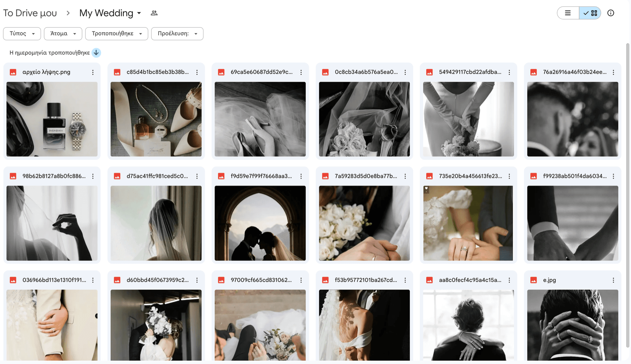Open more options for 7a59283d5d0e8ba77b file
This screenshot has width=631, height=364.
click(x=405, y=176)
